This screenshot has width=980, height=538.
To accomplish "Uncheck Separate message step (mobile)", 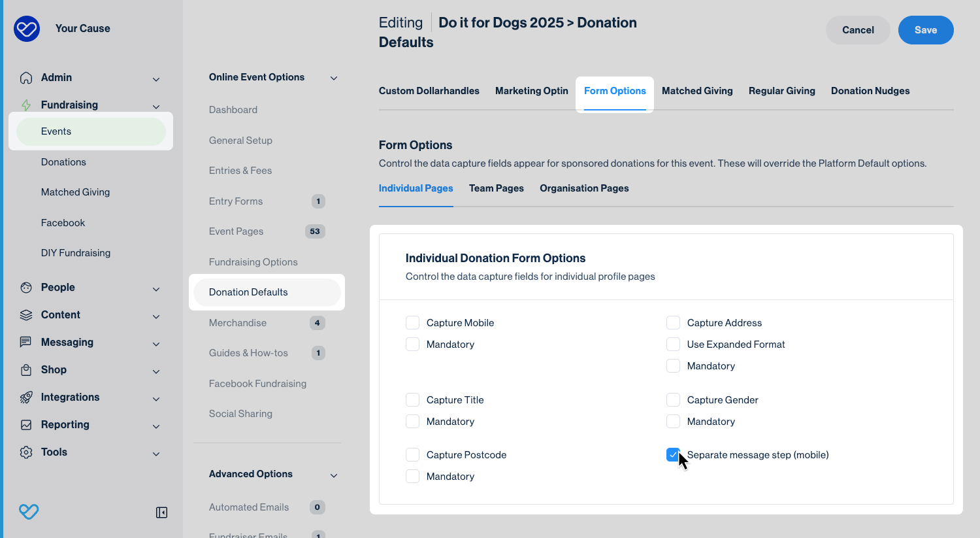I will (673, 455).
